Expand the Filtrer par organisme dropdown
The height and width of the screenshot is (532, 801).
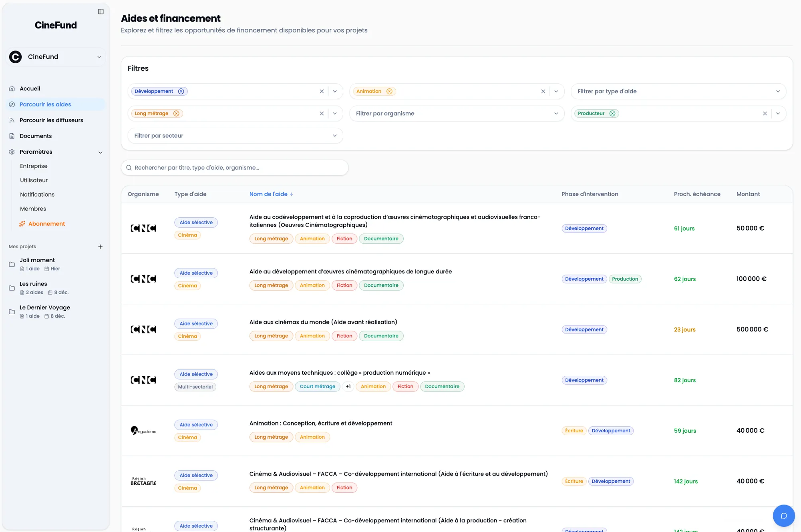point(556,113)
